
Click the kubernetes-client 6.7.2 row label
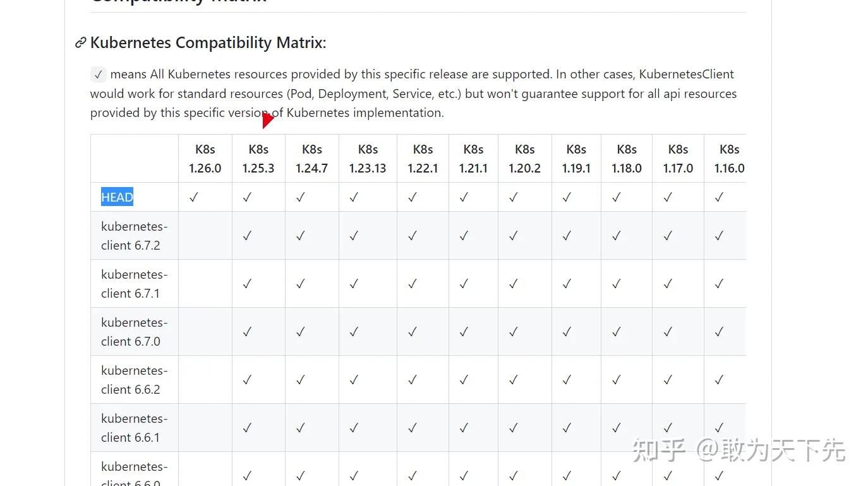tap(134, 236)
